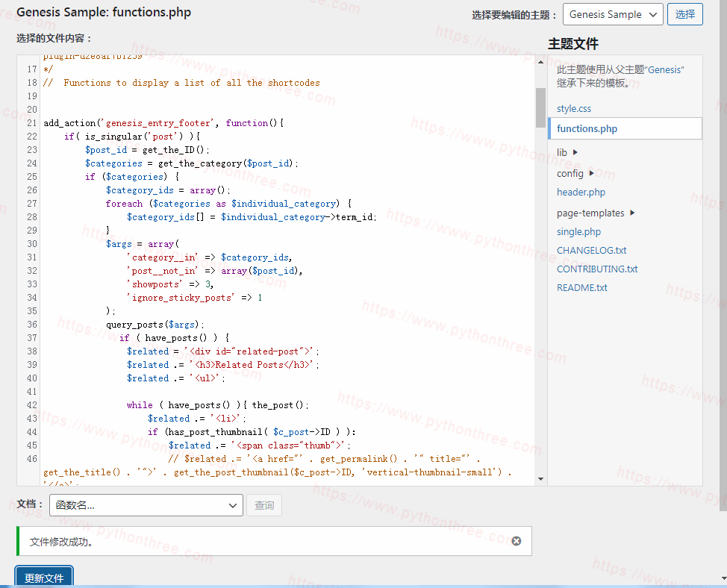This screenshot has width=727, height=588.
Task: Click the foreach $categories line
Action: click(x=228, y=204)
